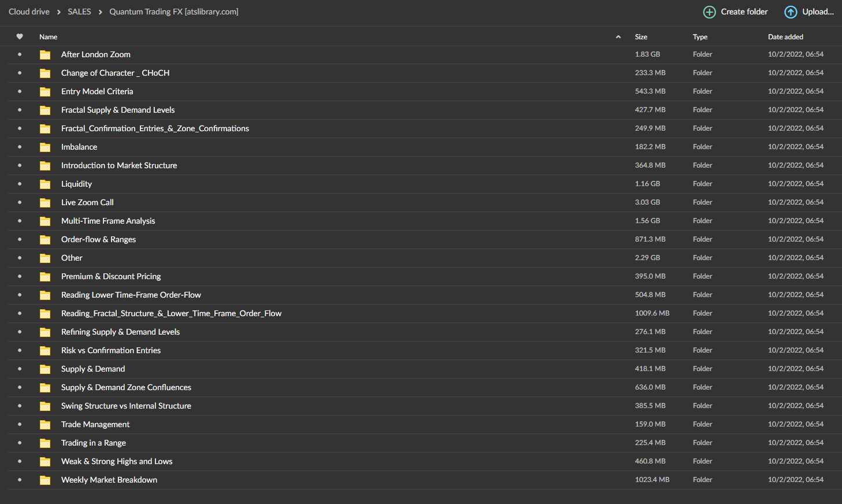
Task: Click the Create folder plus icon
Action: click(x=709, y=12)
